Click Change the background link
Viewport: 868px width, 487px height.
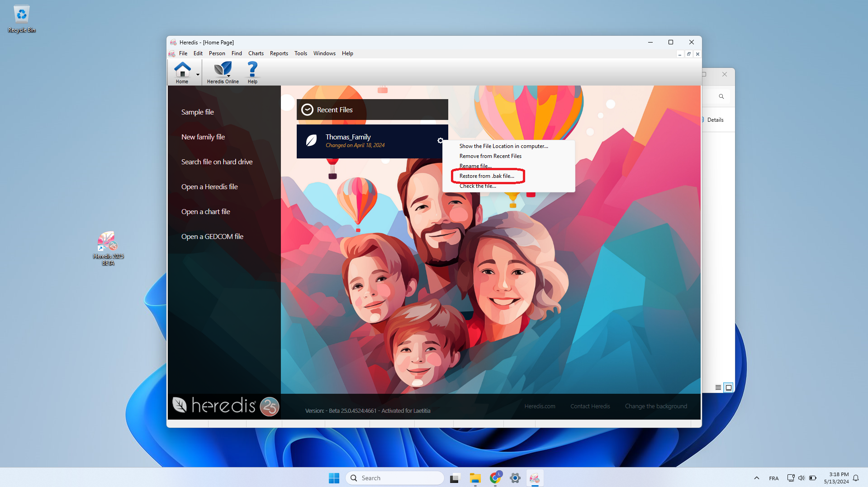tap(656, 406)
